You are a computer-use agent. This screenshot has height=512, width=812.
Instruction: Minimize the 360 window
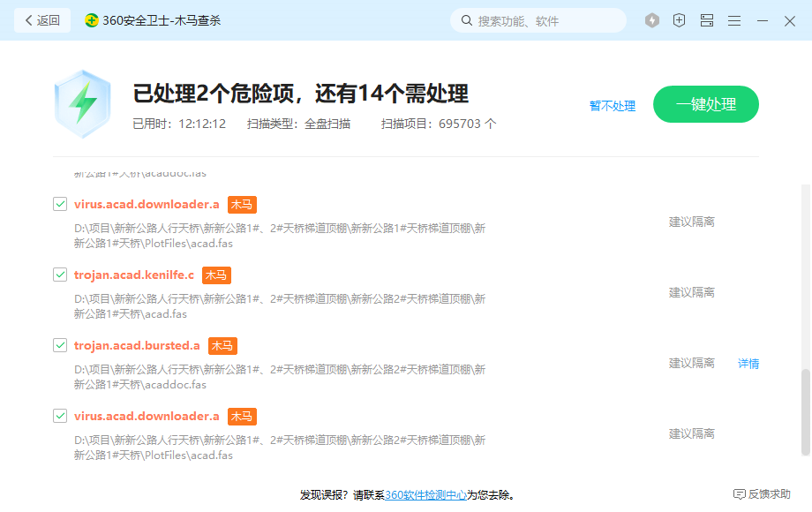pos(763,20)
